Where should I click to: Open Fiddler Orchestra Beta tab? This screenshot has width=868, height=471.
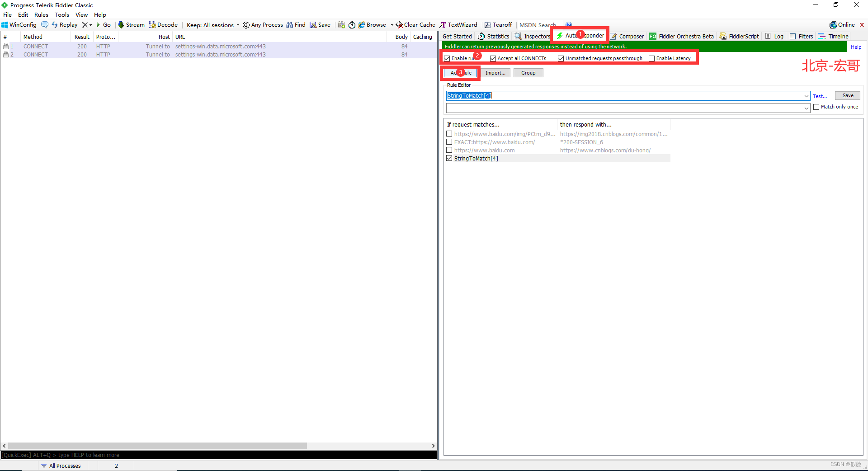(682, 36)
